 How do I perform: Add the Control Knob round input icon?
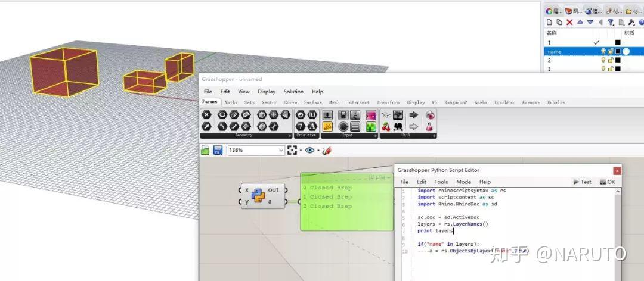click(x=343, y=126)
